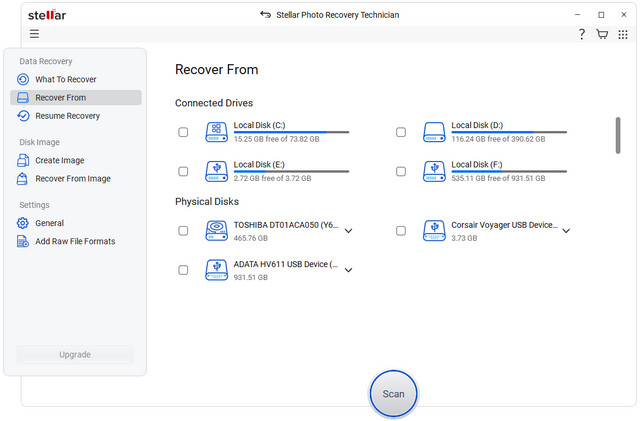Check the Local Disk (C:) checkbox

click(x=183, y=132)
